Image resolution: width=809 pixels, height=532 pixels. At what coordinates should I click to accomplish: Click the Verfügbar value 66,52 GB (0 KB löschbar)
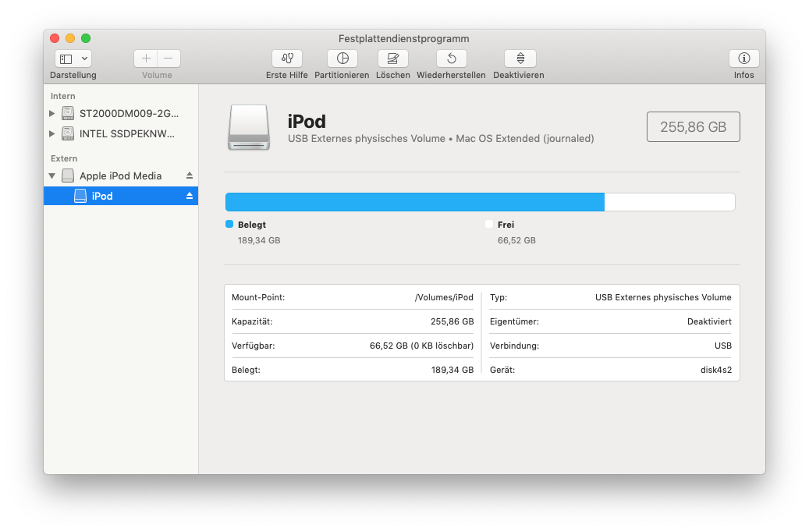[x=421, y=346]
